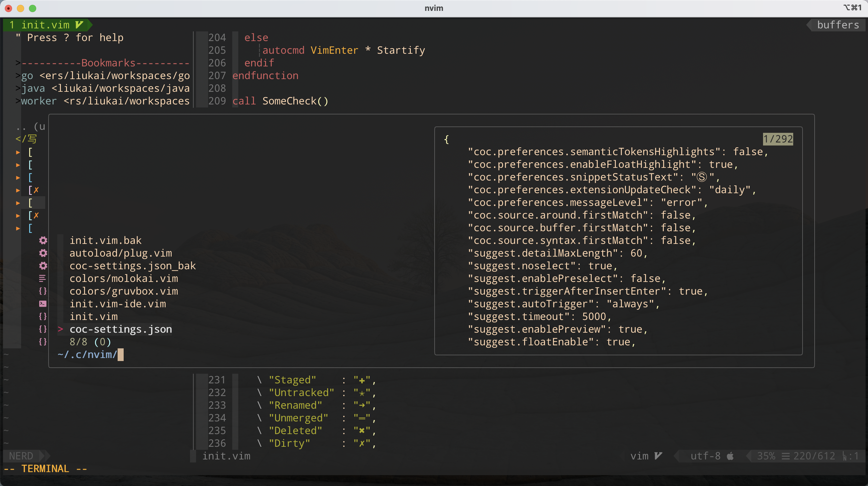Image resolution: width=868 pixels, height=486 pixels.
Task: Click the pink icon next to init.vim-ide.vim
Action: click(43, 304)
